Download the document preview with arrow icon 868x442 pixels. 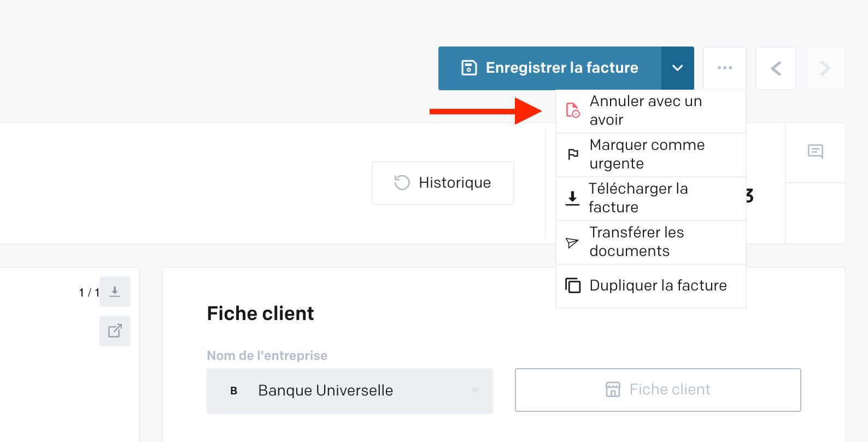coord(115,292)
